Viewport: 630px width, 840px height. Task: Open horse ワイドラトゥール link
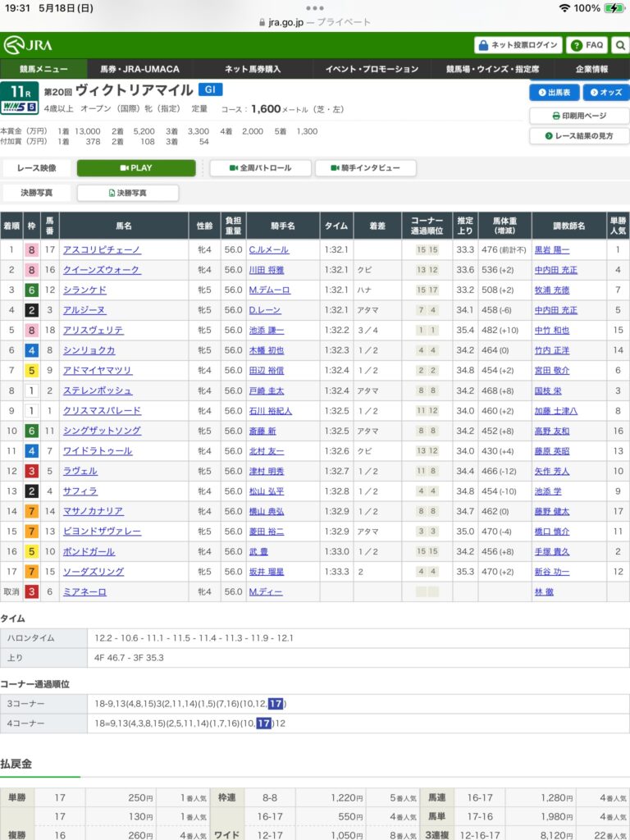(98, 451)
